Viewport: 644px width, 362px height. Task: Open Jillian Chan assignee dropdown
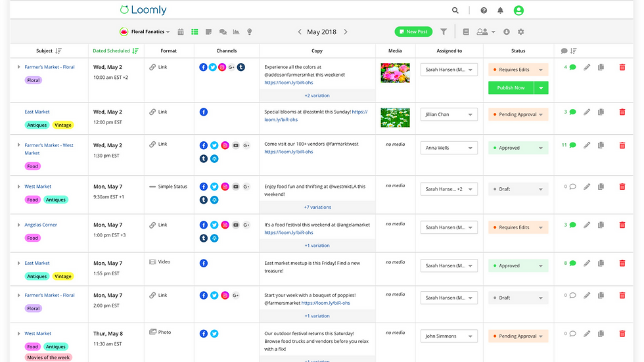pos(449,114)
